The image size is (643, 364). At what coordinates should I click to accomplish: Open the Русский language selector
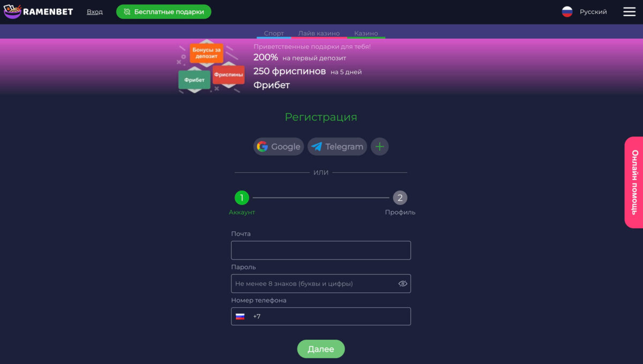(593, 12)
